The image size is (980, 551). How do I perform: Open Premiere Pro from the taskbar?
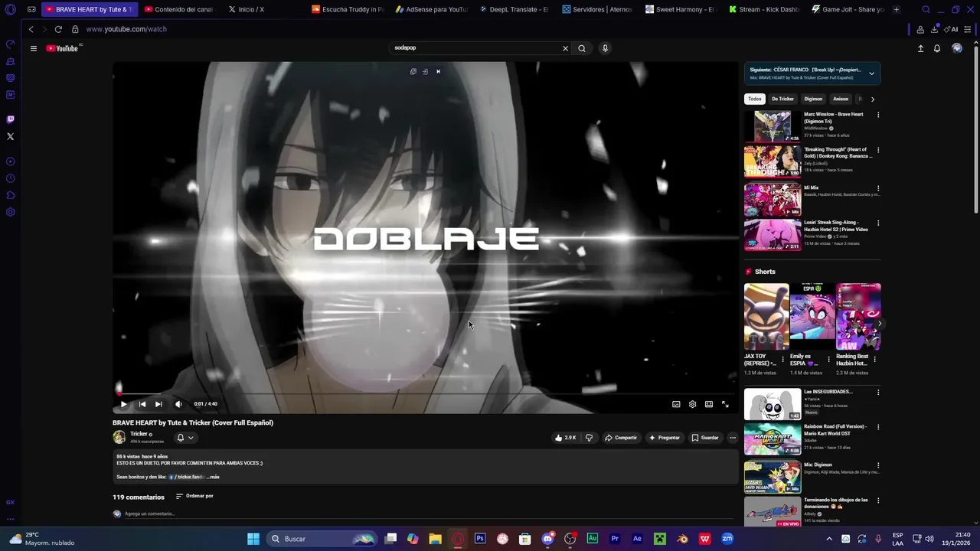tap(615, 539)
